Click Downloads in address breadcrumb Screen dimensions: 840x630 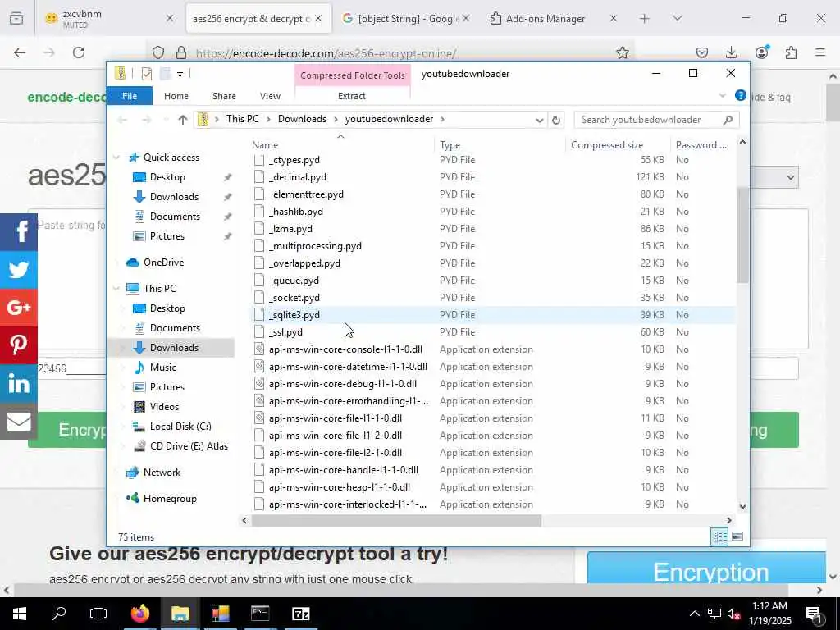pyautogui.click(x=302, y=119)
